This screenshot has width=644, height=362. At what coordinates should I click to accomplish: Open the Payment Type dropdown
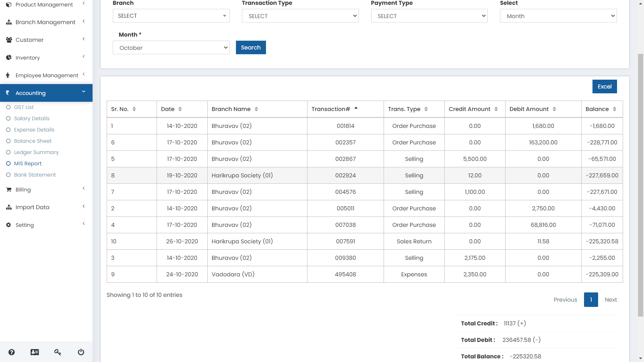point(429,16)
